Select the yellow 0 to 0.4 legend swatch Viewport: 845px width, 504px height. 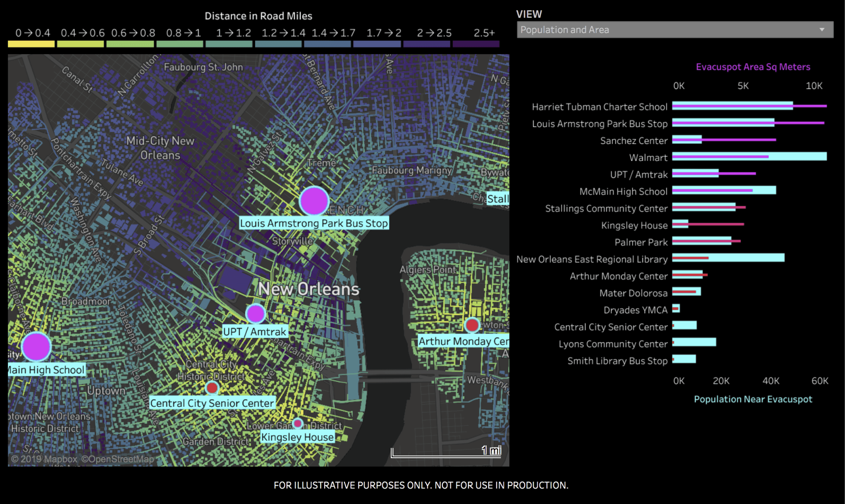(x=31, y=44)
